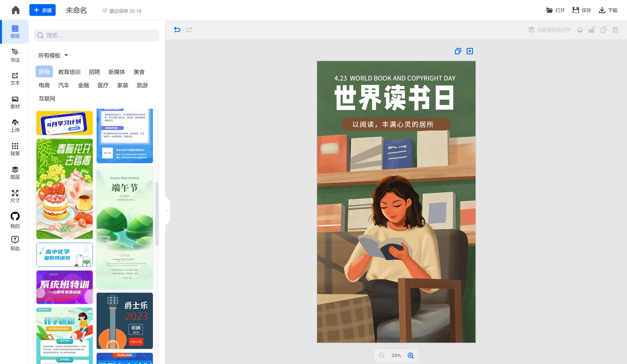Collapse the template side panel arrow
The width and height of the screenshot is (627, 364).
[167, 211]
